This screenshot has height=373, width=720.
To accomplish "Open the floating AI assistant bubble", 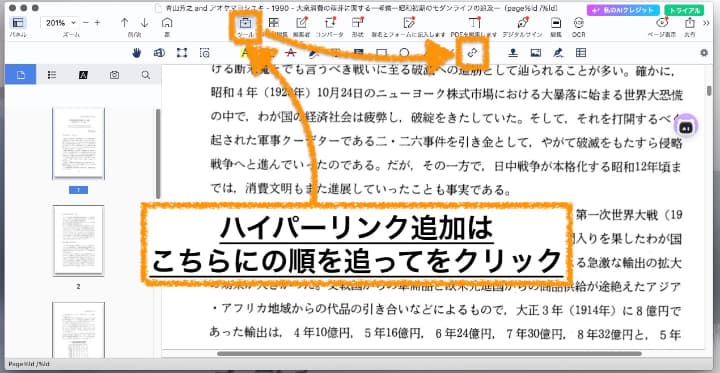I will pos(686,126).
